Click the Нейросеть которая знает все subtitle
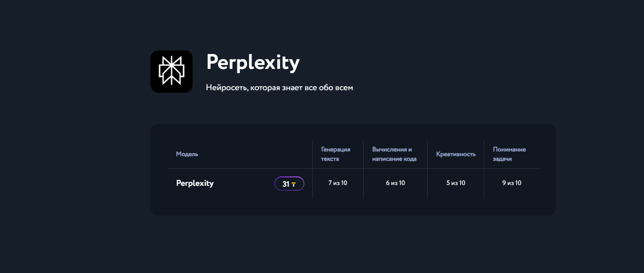Screen dimensions: 644x273 click(279, 88)
